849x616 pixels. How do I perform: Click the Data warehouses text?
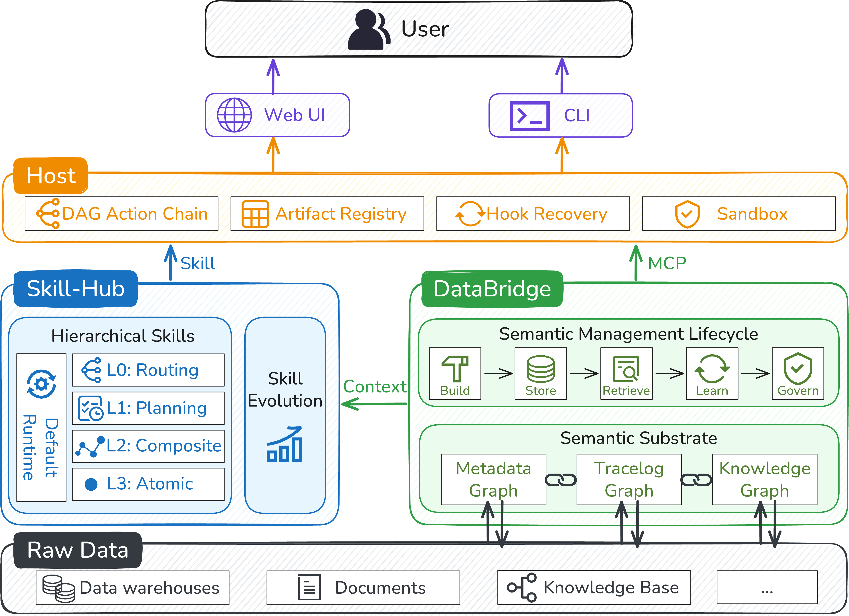[149, 588]
